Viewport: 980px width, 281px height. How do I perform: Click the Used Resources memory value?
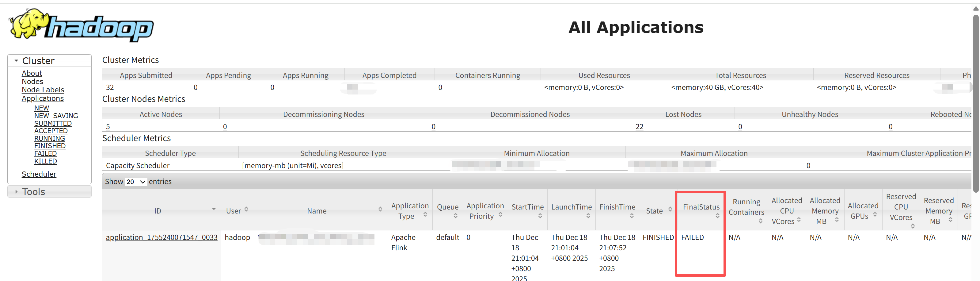click(584, 87)
